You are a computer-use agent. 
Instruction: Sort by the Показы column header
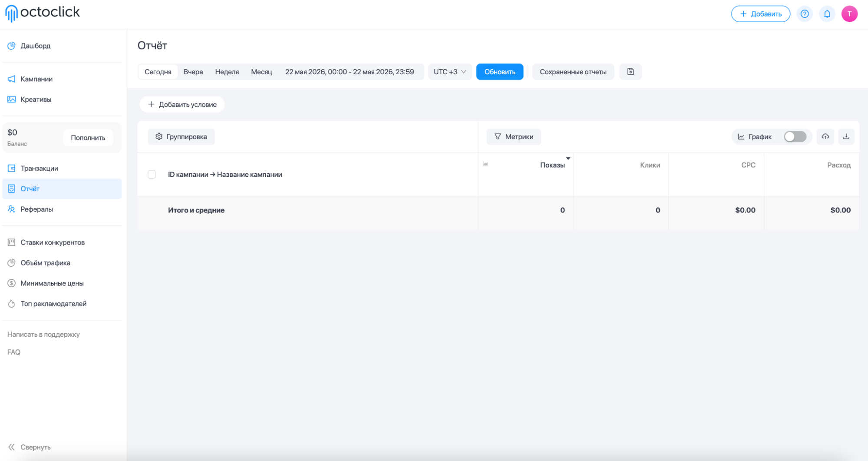pos(552,165)
